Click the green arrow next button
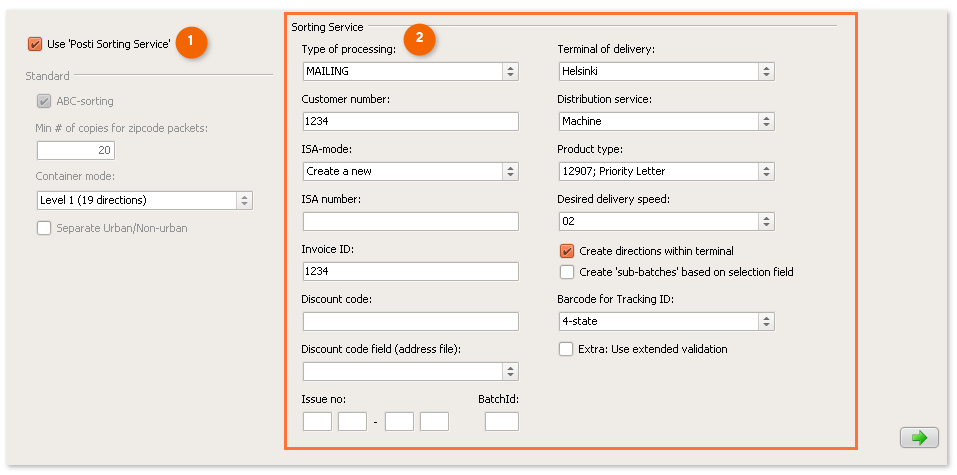957x475 pixels. tap(918, 437)
